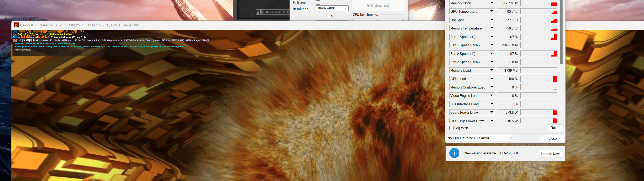Screen dimensions: 644x181
Task: Click the Close button in GPU-Z
Action: click(x=552, y=138)
